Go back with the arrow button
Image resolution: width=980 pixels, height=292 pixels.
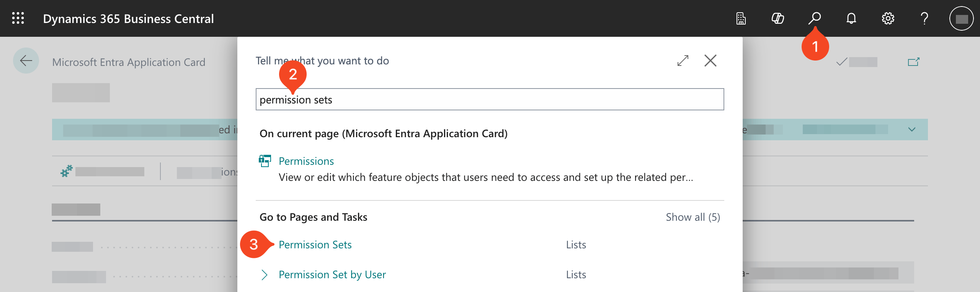(26, 61)
